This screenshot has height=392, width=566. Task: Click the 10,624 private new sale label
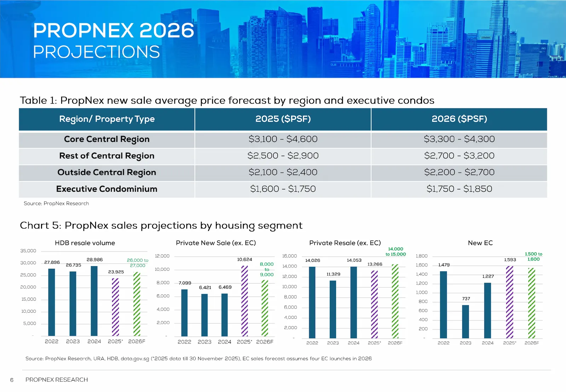click(245, 260)
